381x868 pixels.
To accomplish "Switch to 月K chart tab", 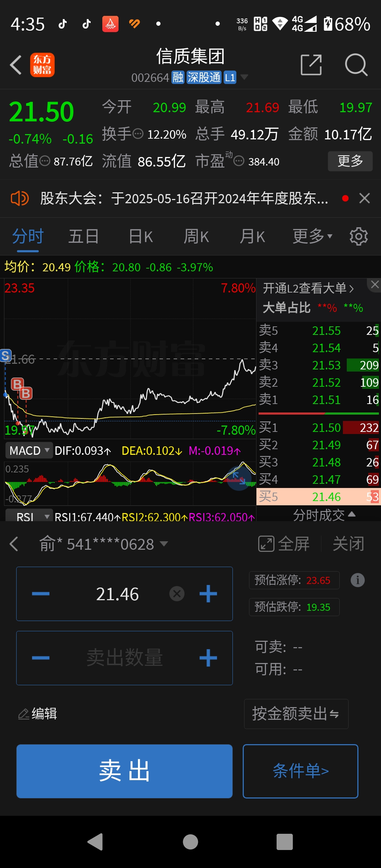I will pyautogui.click(x=252, y=236).
